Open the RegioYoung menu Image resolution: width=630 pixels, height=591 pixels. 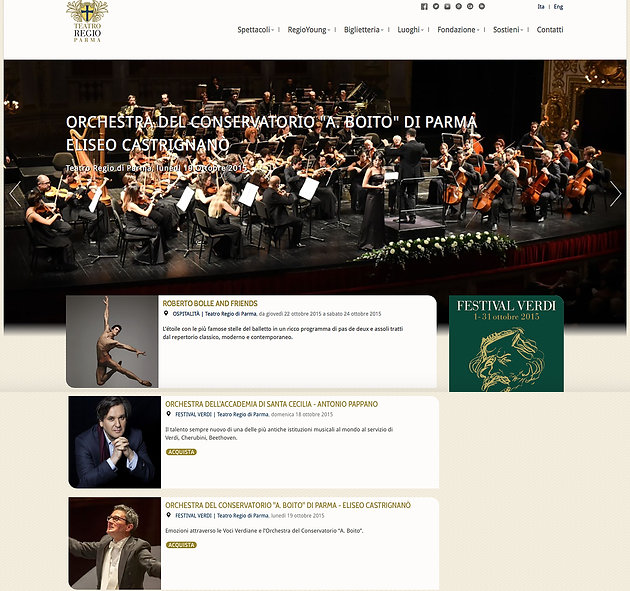tap(309, 30)
